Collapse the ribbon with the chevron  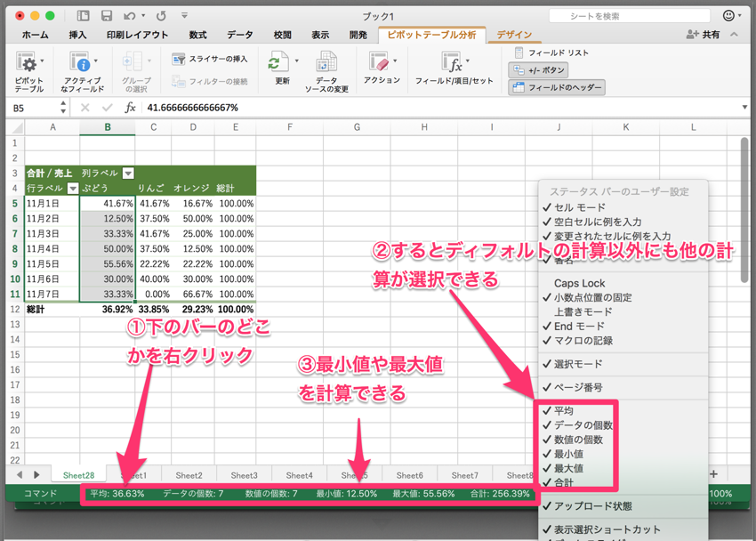click(x=735, y=34)
